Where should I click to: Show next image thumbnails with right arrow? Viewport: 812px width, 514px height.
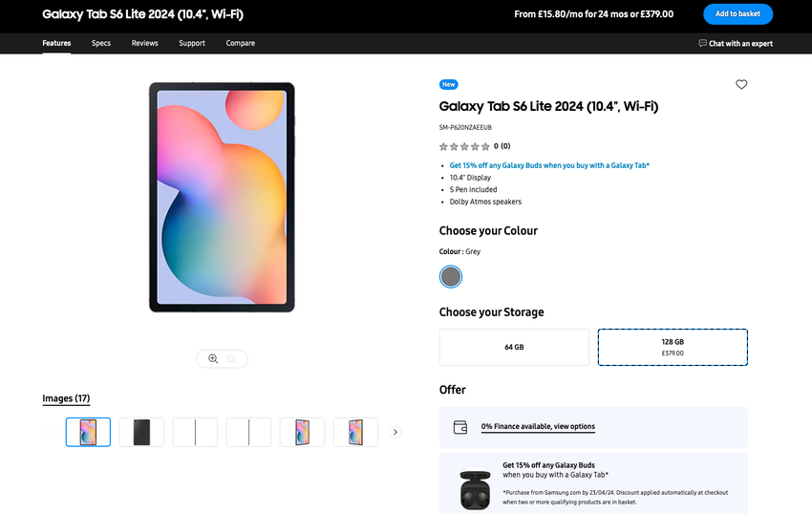tap(395, 432)
